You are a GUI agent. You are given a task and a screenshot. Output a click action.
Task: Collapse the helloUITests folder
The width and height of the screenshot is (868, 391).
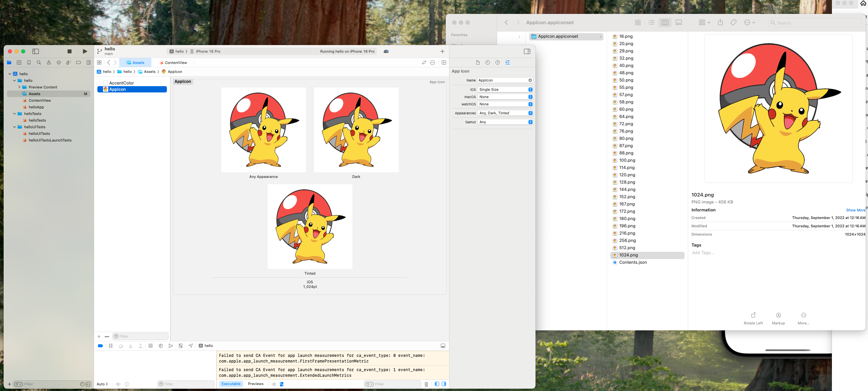[15, 127]
